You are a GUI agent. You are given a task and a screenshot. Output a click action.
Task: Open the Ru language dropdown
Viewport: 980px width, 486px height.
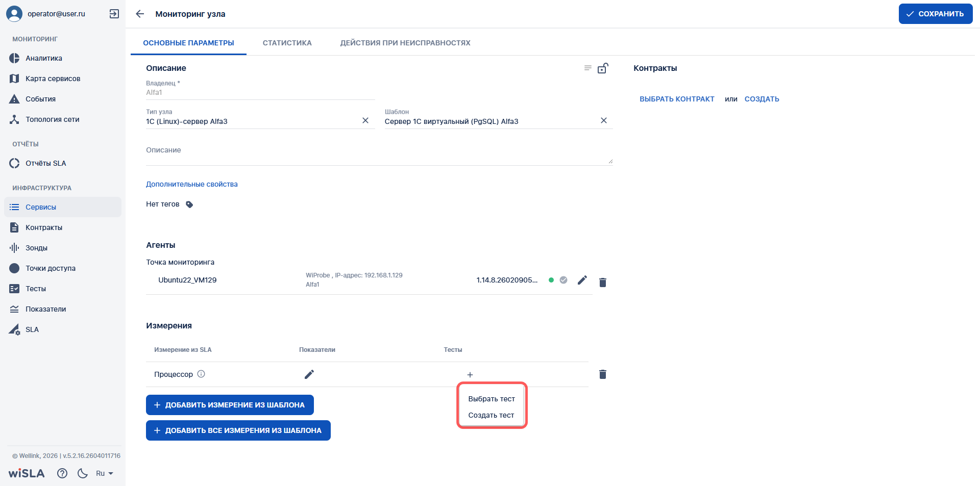pos(105,473)
